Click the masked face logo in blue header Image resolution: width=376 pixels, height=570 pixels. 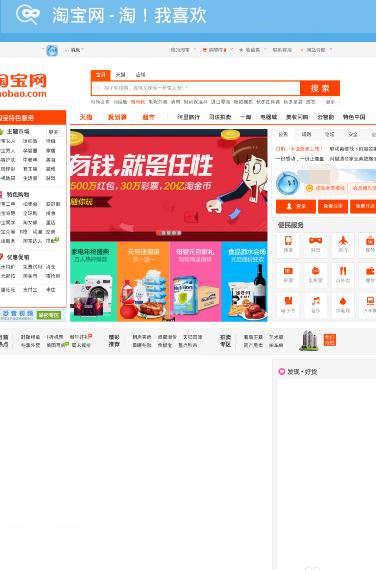28,15
